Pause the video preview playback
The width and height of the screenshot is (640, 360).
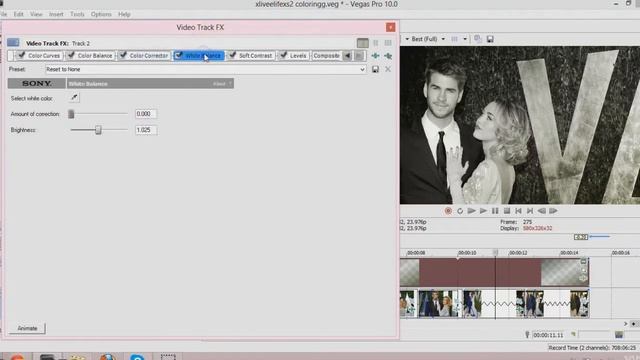point(495,211)
